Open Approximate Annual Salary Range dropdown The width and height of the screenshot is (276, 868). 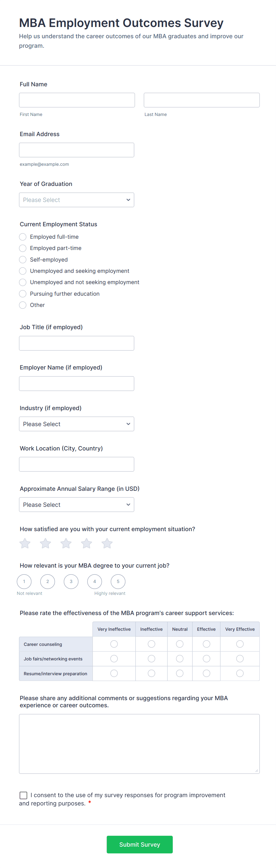tap(77, 504)
